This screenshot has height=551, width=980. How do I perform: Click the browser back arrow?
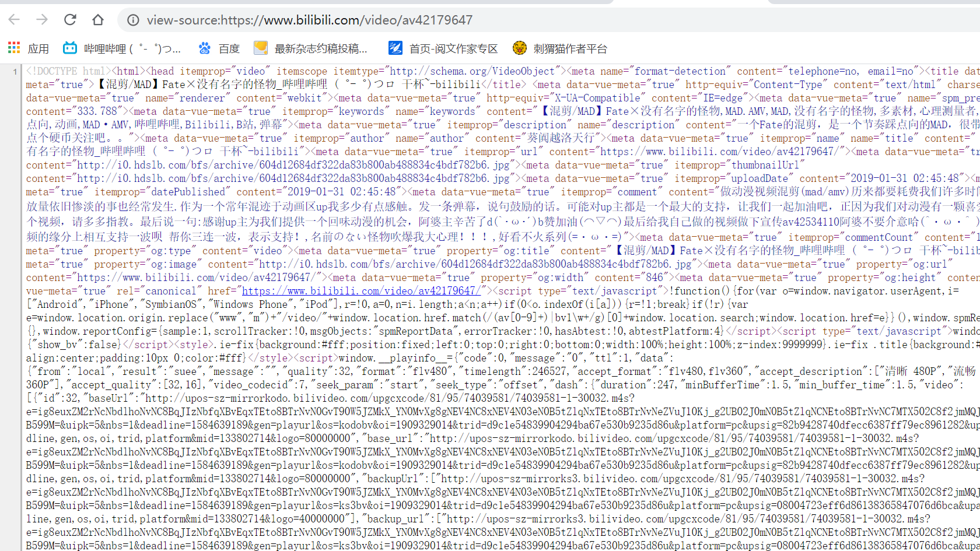coord(14,20)
